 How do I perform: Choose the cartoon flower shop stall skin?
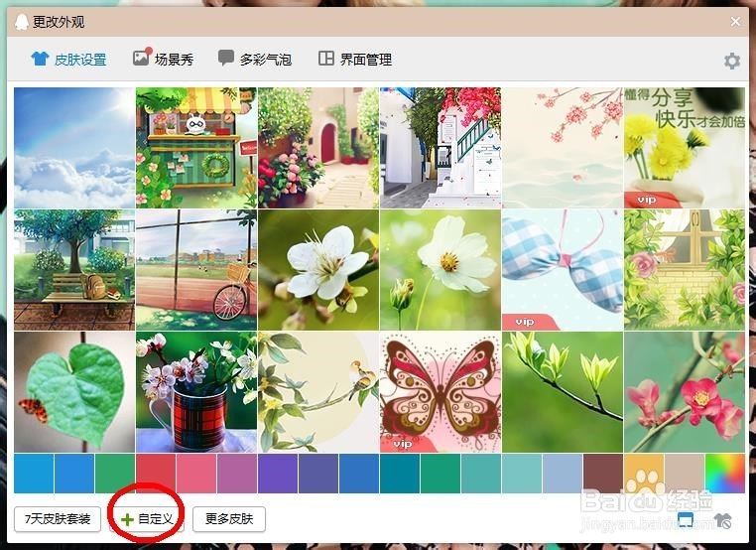click(x=196, y=148)
